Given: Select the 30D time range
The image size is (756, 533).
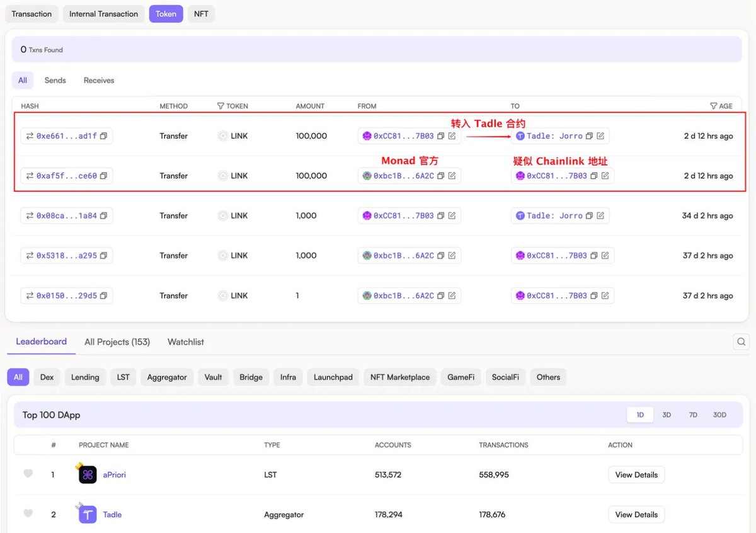Looking at the screenshot, I should (719, 415).
